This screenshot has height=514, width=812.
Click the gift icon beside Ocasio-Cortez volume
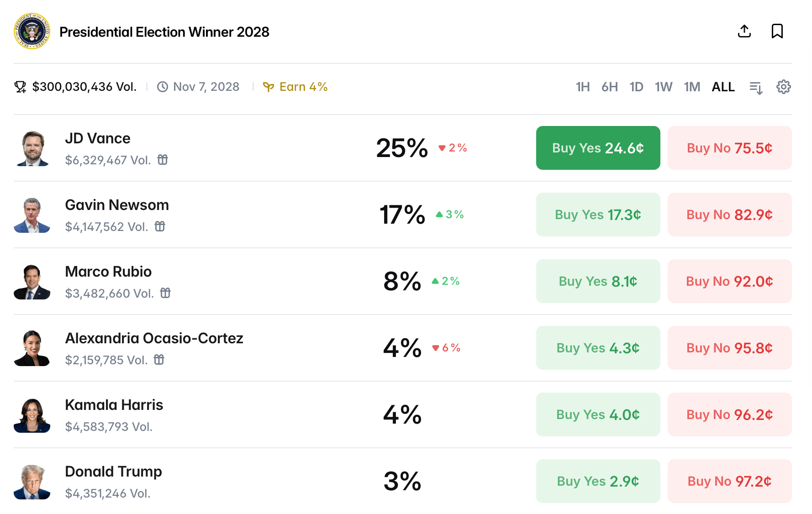coord(159,360)
